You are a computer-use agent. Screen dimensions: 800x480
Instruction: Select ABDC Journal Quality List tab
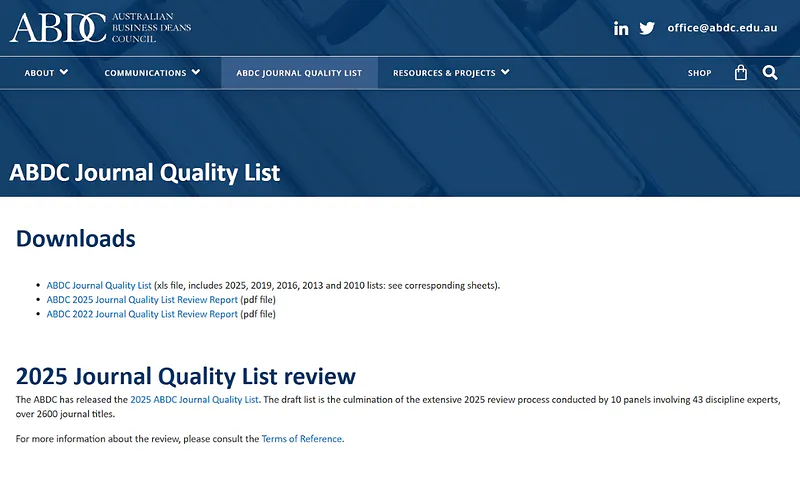tap(299, 73)
